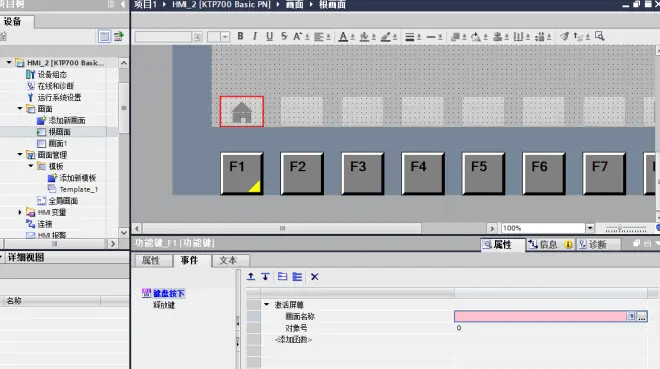The width and height of the screenshot is (660, 369).
Task: Open the zoom 100% dropdown arrow
Action: pyautogui.click(x=590, y=228)
